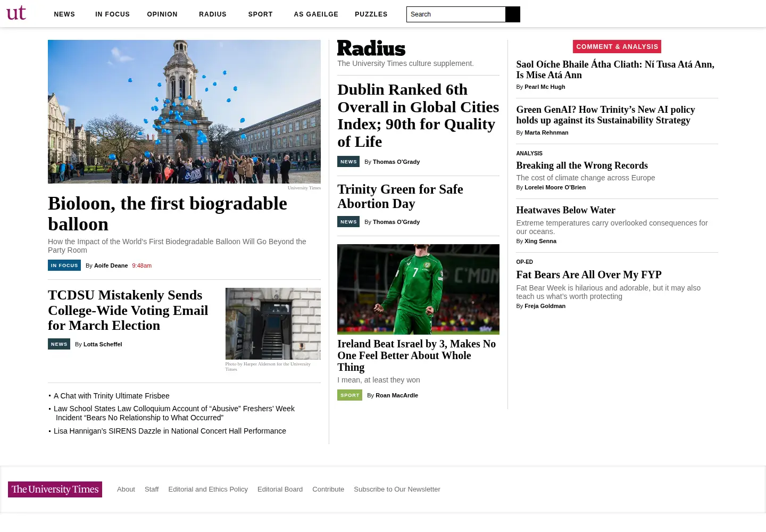Viewport: 766px width, 532px height.
Task: Read Ireland Beat Israel by 3 article
Action: [417, 355]
